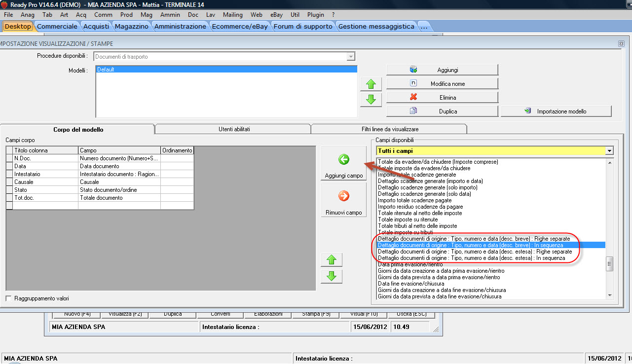Viewport: 632px width, 364px height.
Task: Select "Totale tributi al netto delle imposte" field
Action: (x=490, y=226)
